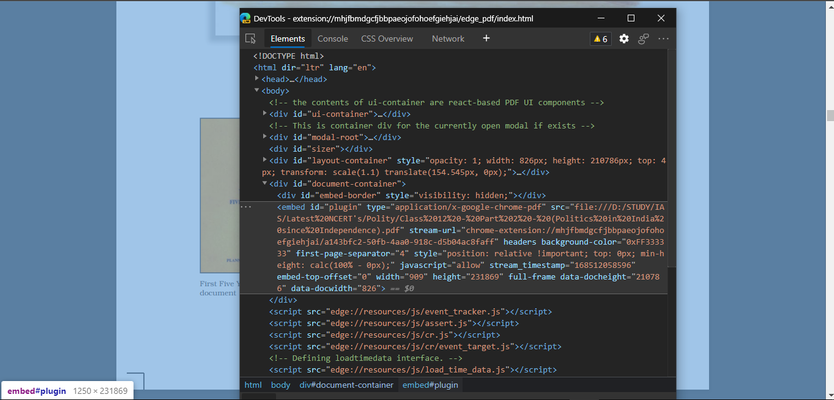Click the react-based PDF UI comment line

(436, 102)
